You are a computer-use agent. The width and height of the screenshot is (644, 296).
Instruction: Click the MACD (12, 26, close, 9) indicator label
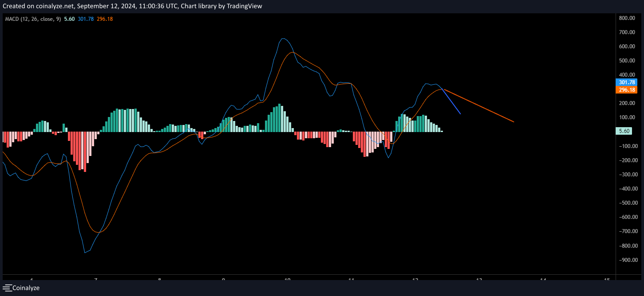[x=33, y=19]
